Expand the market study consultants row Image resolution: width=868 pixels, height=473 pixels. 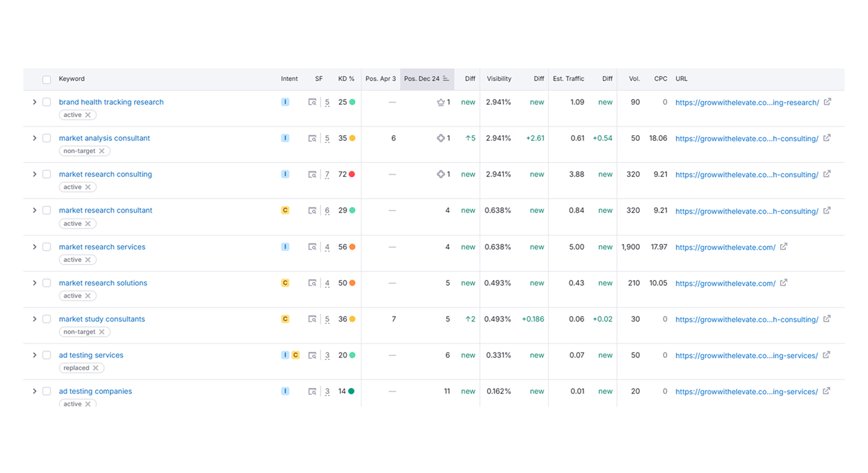(34, 319)
